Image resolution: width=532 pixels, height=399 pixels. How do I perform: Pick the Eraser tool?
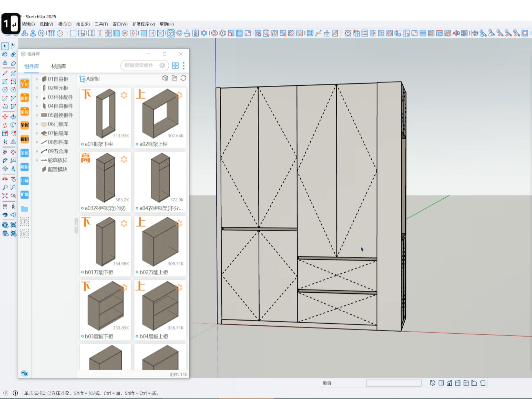(13, 54)
